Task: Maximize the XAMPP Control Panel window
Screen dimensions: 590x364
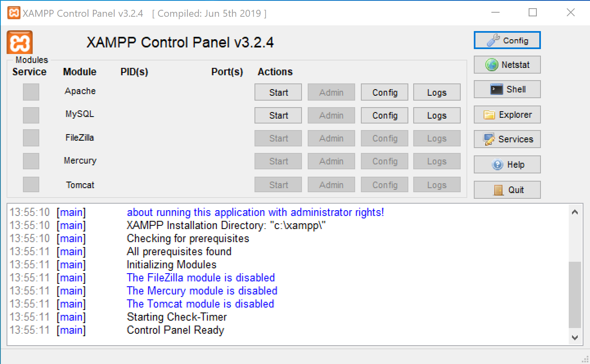Action: tap(533, 13)
